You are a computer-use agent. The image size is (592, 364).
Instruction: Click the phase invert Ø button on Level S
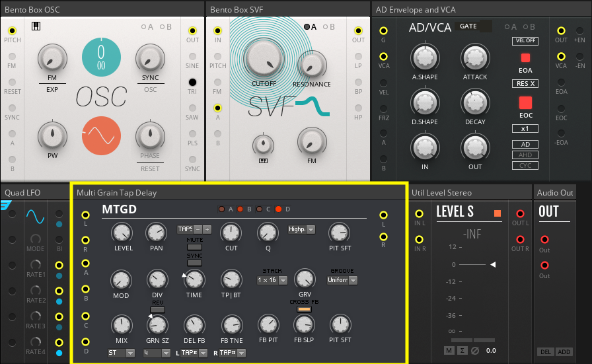(475, 350)
